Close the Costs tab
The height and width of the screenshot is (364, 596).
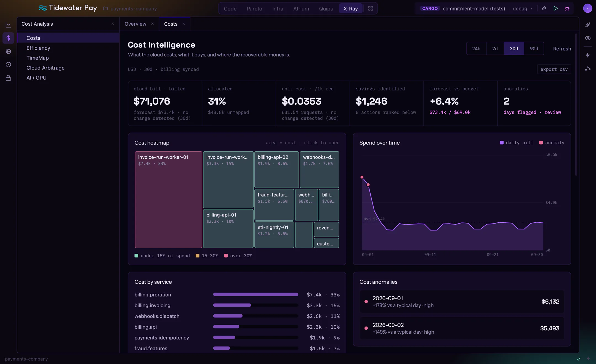pyautogui.click(x=184, y=24)
